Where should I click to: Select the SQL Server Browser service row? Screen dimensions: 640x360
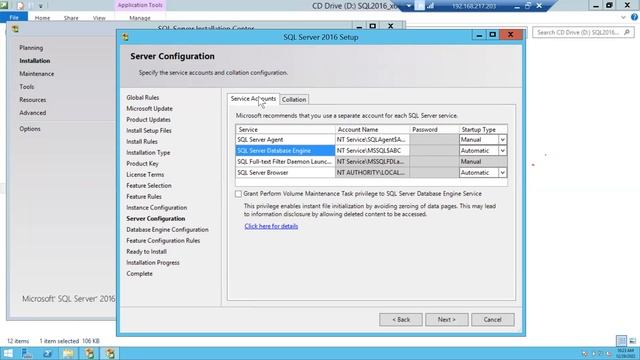(x=285, y=173)
